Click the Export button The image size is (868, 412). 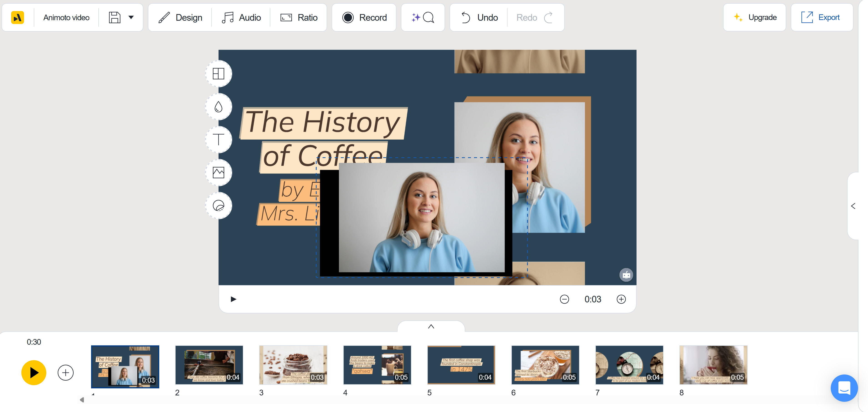click(x=822, y=17)
